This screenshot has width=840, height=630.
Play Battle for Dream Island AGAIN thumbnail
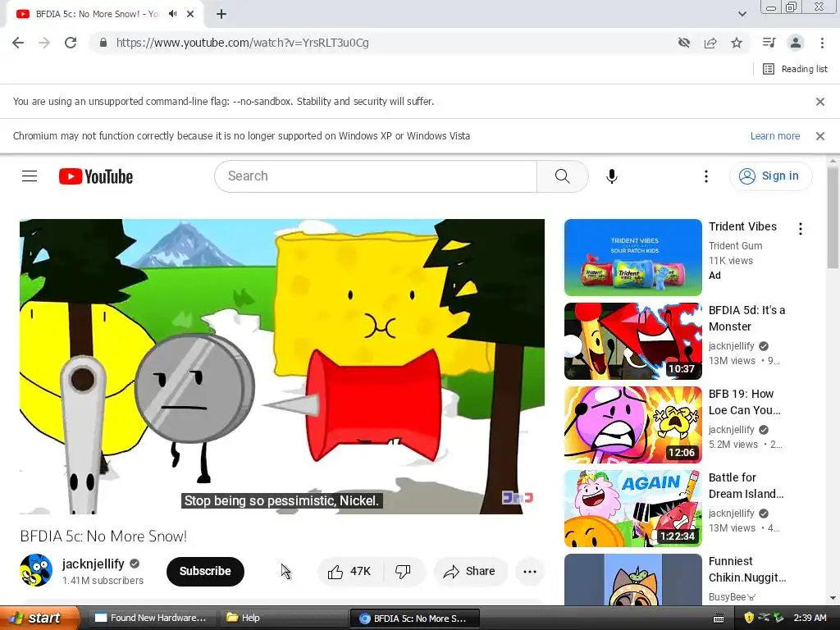tap(632, 509)
